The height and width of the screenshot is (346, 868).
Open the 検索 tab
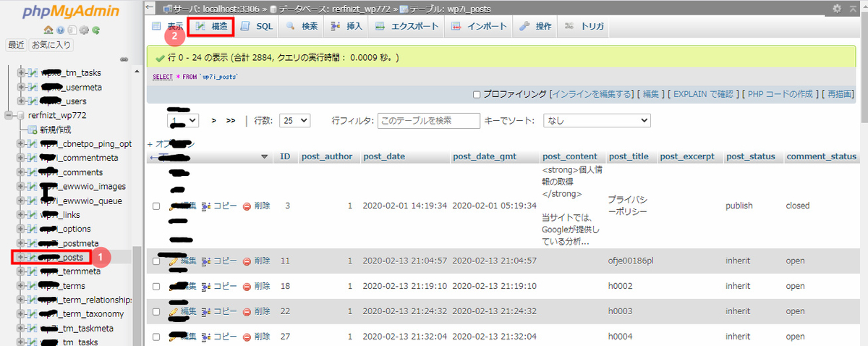pyautogui.click(x=302, y=26)
